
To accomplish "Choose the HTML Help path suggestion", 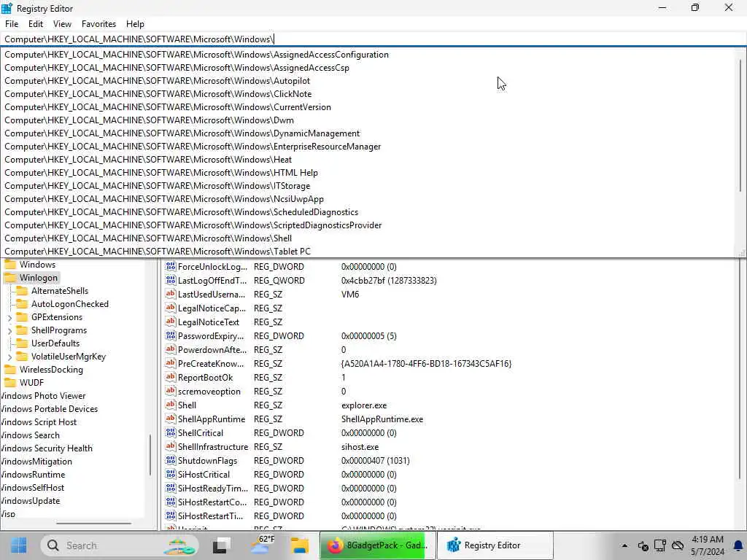I will (x=161, y=173).
